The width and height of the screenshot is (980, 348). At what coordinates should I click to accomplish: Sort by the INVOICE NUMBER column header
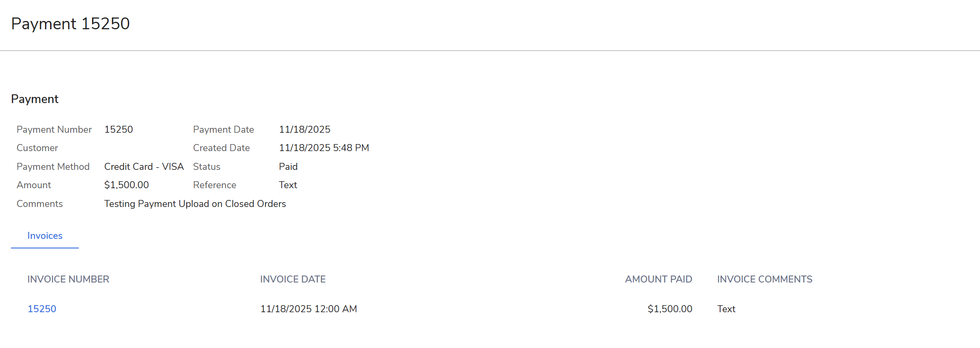pos(68,279)
